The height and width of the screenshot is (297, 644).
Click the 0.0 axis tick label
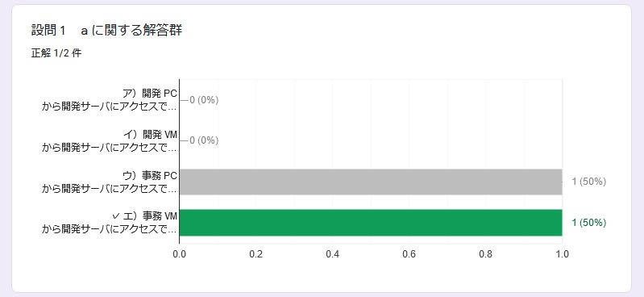(x=179, y=254)
